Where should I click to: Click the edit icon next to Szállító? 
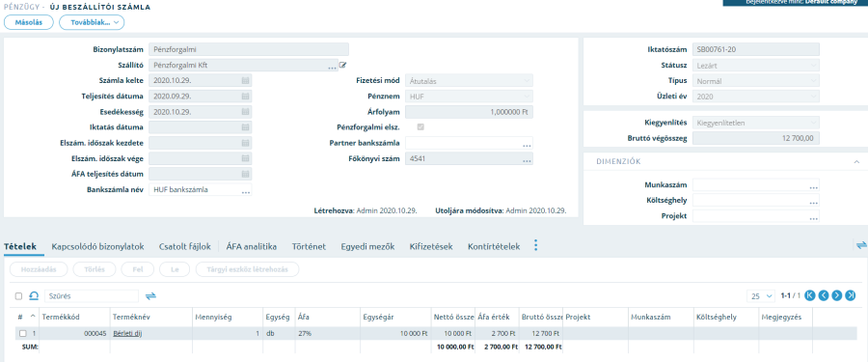343,65
